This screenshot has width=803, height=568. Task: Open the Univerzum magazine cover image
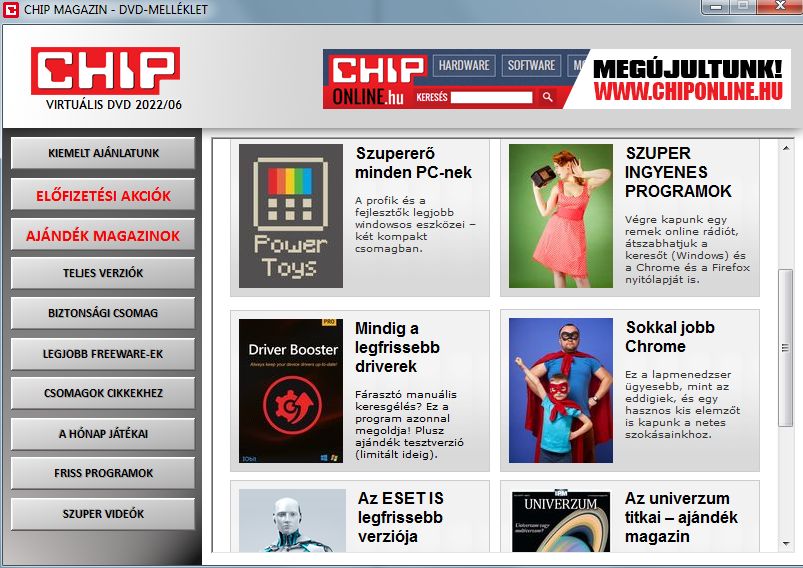561,520
